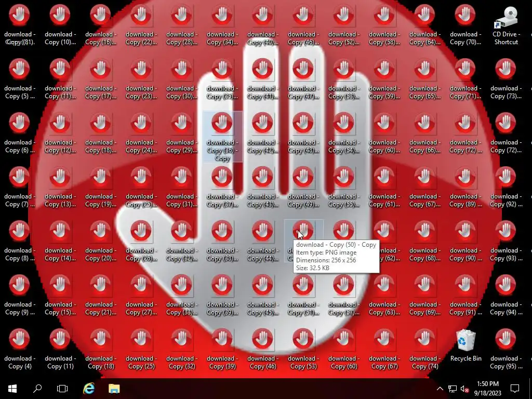Launch Internet Explorer from the taskbar
Screen dimensions: 532x399
tap(89, 389)
